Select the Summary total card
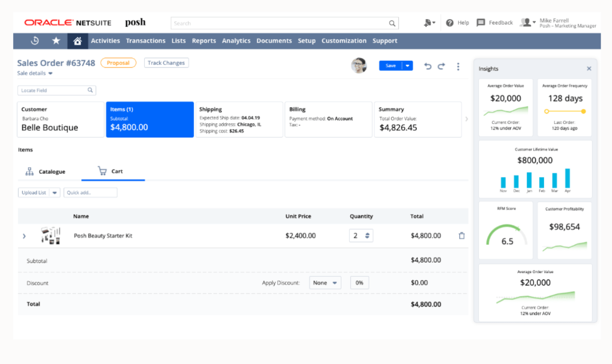612x364 pixels. click(x=418, y=119)
